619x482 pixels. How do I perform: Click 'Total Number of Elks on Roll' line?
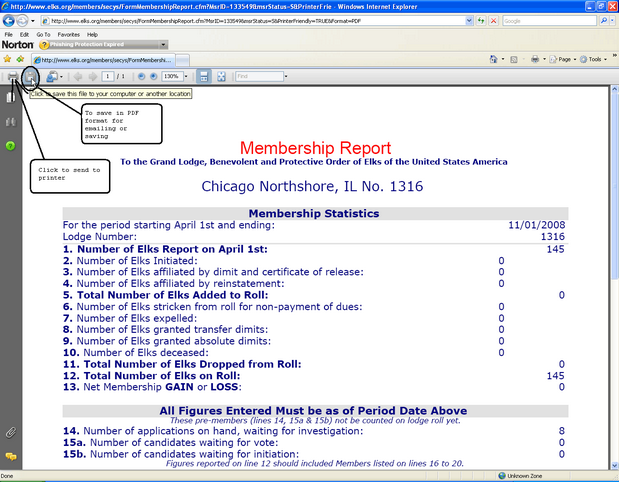coord(152,376)
